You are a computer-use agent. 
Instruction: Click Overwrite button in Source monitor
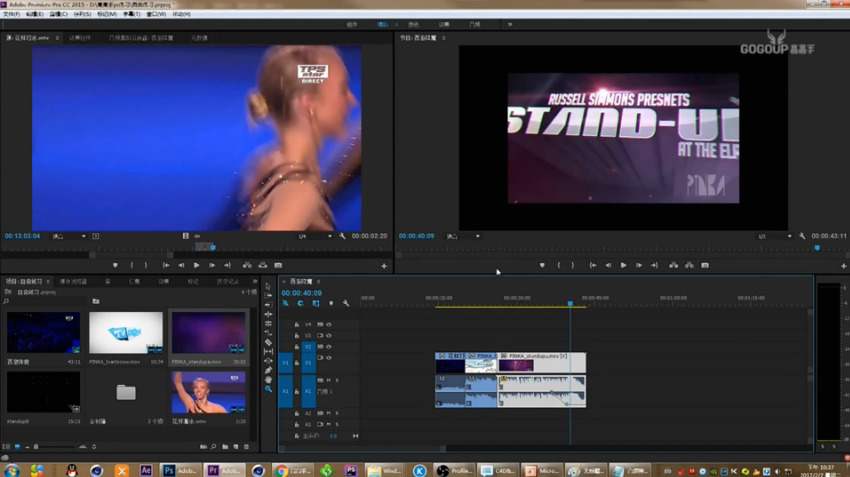point(263,266)
